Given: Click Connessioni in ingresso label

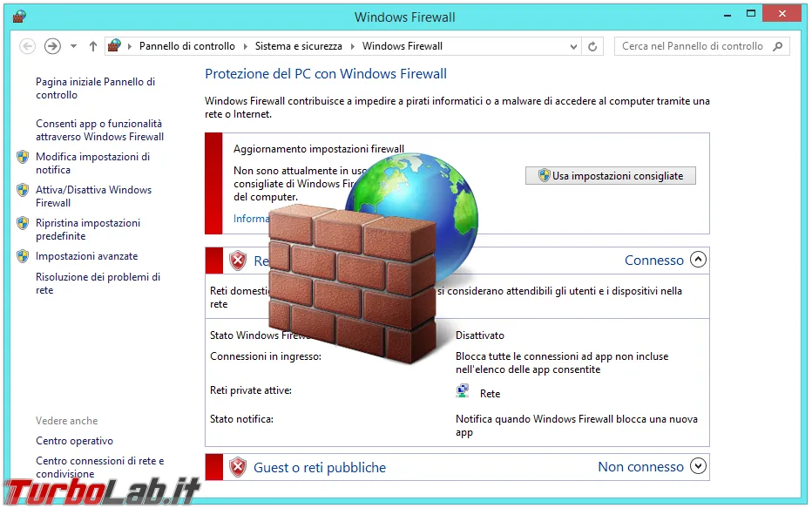Looking at the screenshot, I should point(266,356).
